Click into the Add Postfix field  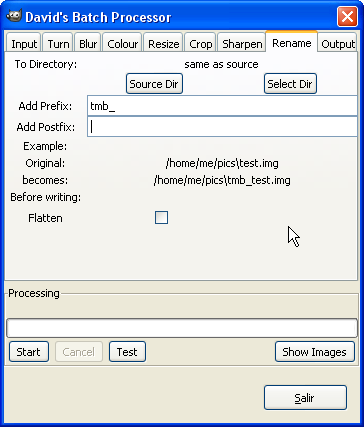pyautogui.click(x=222, y=127)
